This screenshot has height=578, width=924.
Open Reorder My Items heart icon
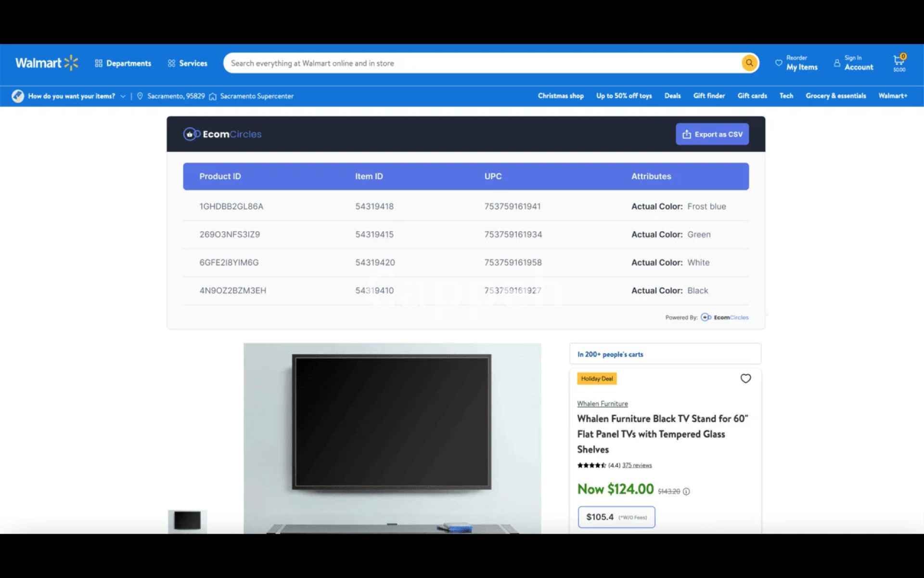click(778, 63)
